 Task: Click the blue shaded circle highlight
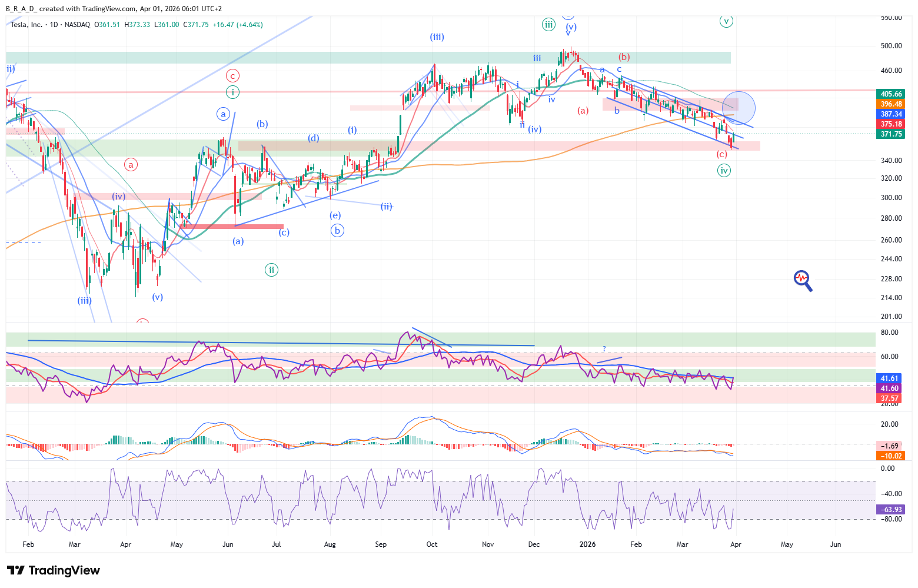739,108
